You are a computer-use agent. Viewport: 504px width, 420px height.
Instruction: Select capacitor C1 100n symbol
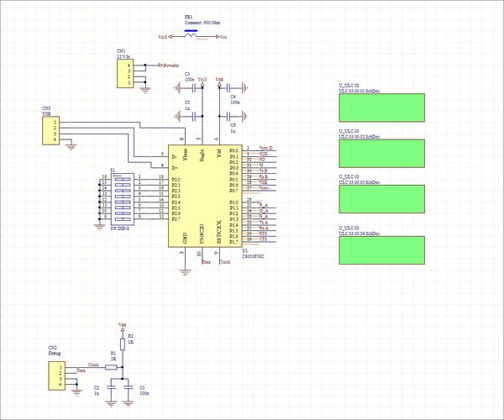point(129,388)
